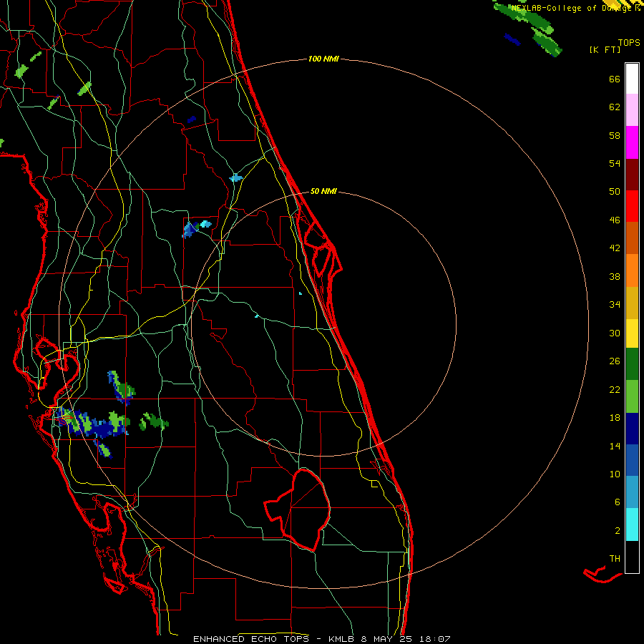644x644 pixels.
Task: Click the "KMLB" radar site identifier
Action: tap(342, 639)
